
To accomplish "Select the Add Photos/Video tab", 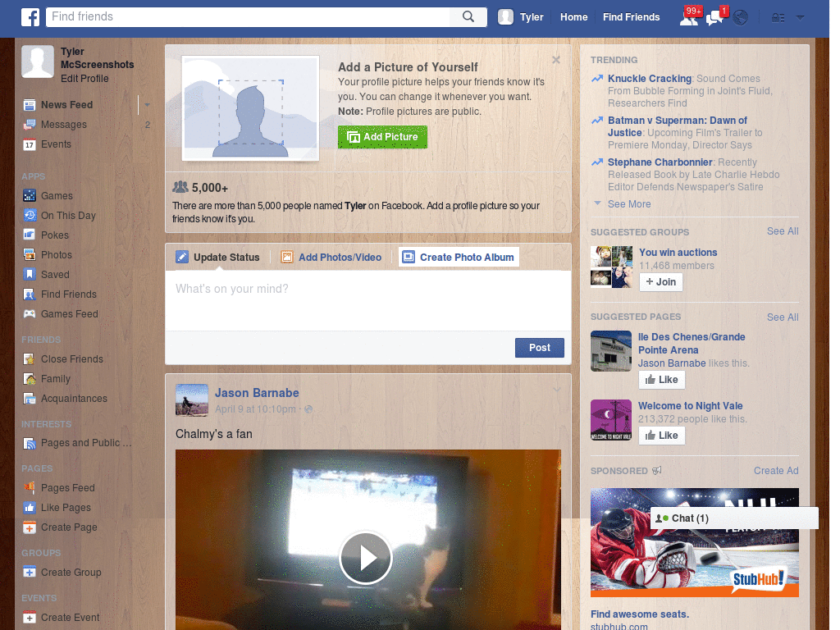I will coord(331,257).
